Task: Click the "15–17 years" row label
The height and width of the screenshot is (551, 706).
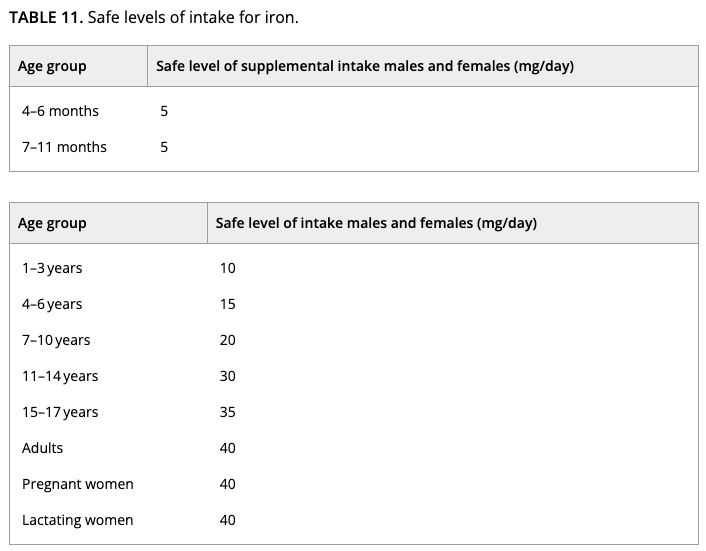Action: 60,412
